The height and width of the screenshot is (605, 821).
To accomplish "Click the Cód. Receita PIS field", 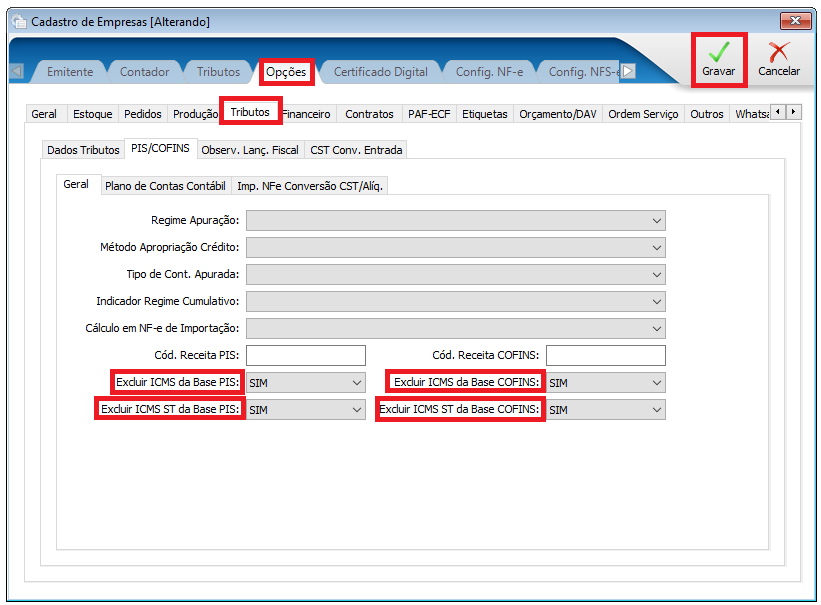I will tap(306, 356).
